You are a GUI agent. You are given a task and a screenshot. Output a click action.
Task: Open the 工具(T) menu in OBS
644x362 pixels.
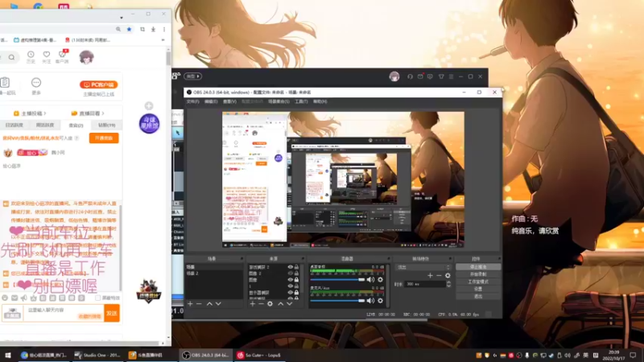click(301, 101)
